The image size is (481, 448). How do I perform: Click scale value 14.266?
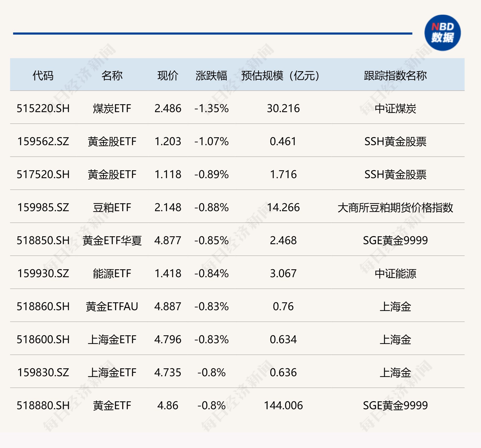tap(283, 207)
